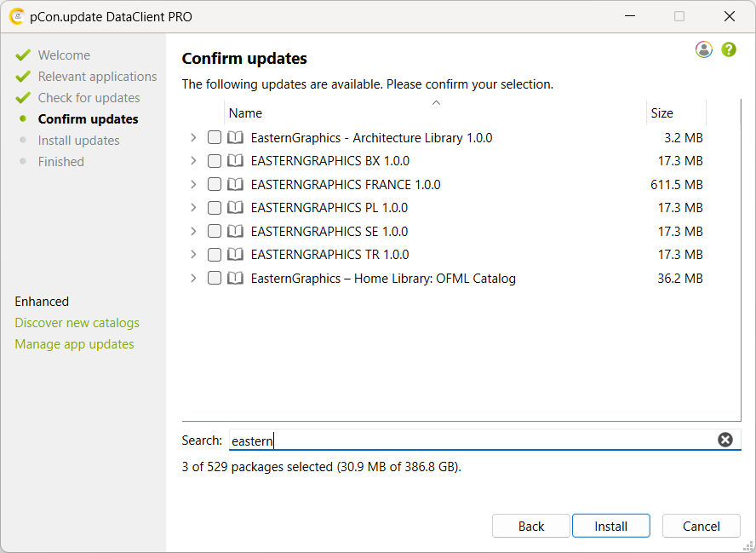
Task: Click the 36.2 MB size value
Action: 680,279
